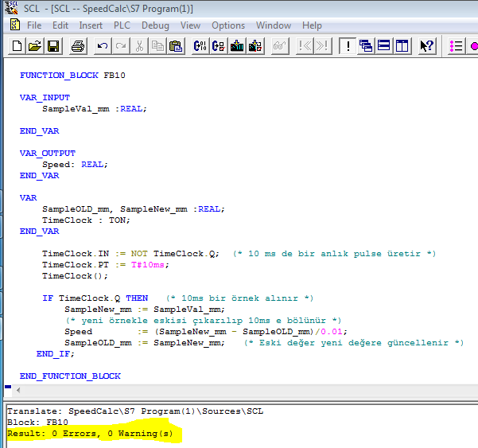Click 'IF TimeClock.Q THEN' statement
Screen dimensions: 478x448
95,298
